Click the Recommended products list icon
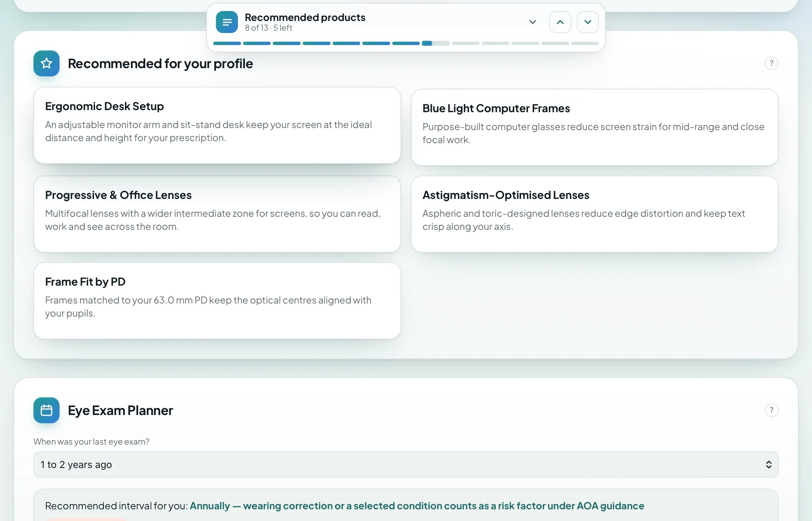 click(x=227, y=22)
